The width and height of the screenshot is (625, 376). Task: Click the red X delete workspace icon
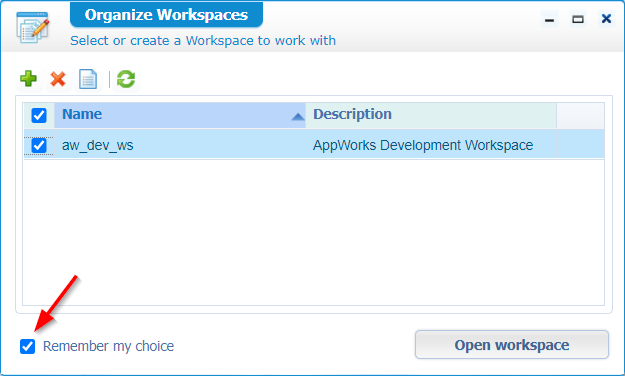point(58,79)
